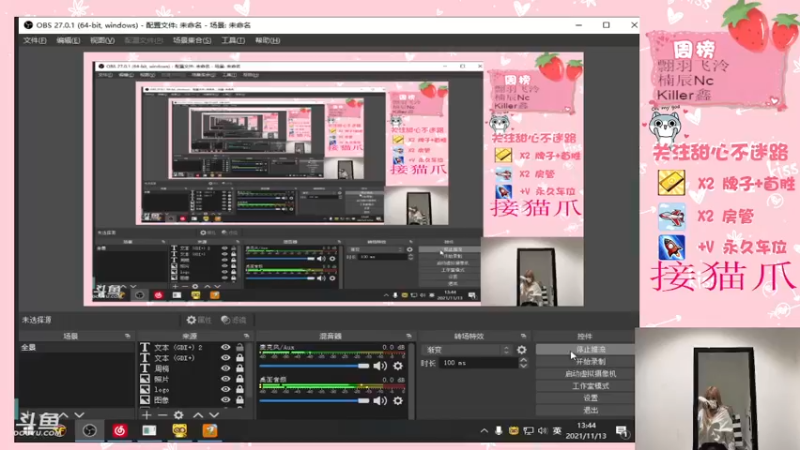Open the 视图(V) menu
This screenshot has width=800, height=450.
(x=102, y=40)
